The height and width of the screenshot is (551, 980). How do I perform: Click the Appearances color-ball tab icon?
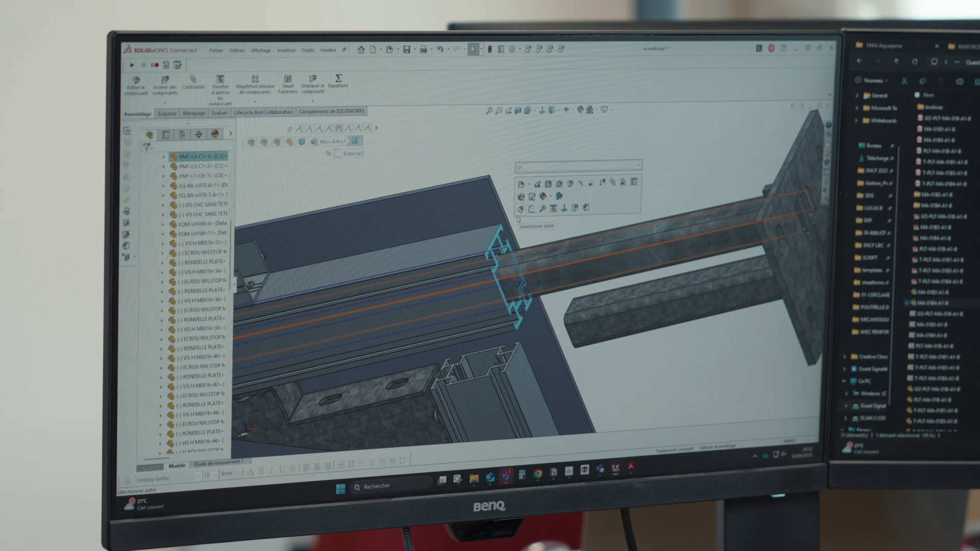click(215, 134)
